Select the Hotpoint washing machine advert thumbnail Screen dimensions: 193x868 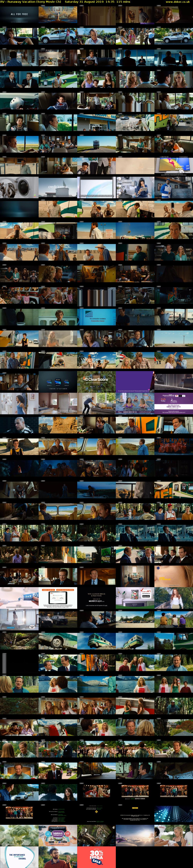135,597
